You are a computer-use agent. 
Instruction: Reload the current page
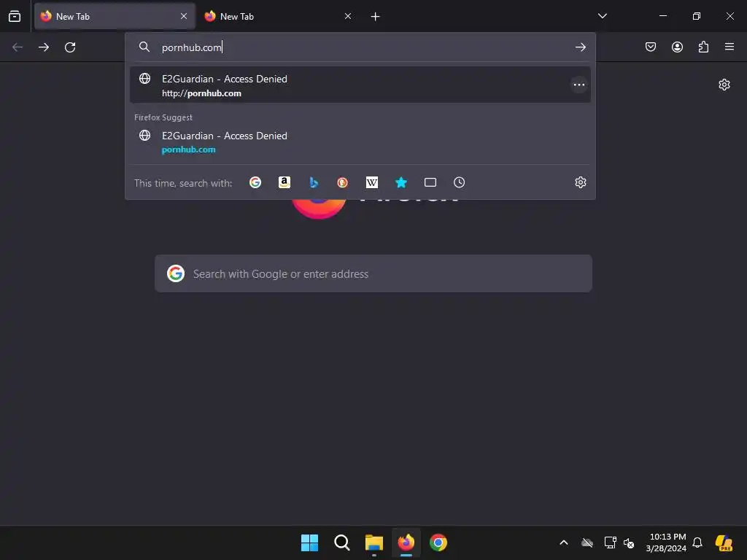click(x=70, y=47)
